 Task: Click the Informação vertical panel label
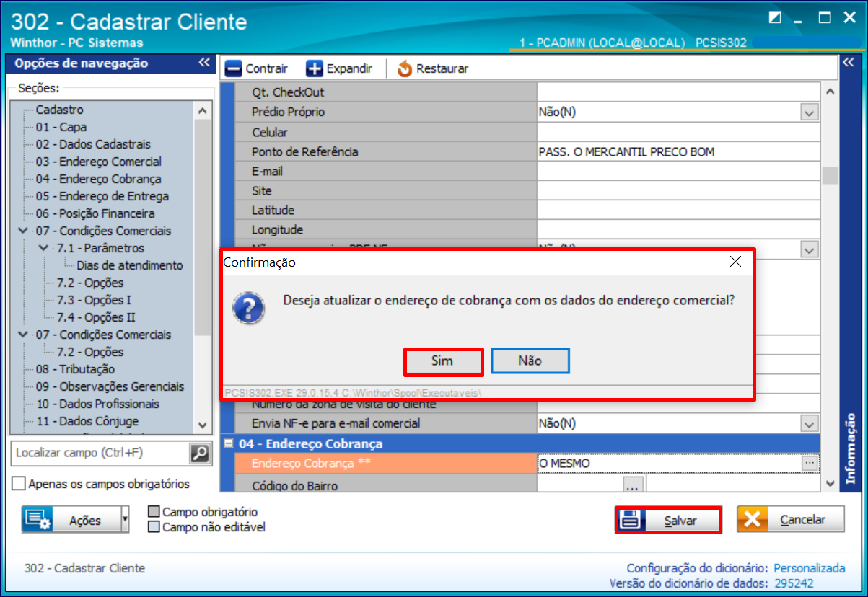(851, 449)
